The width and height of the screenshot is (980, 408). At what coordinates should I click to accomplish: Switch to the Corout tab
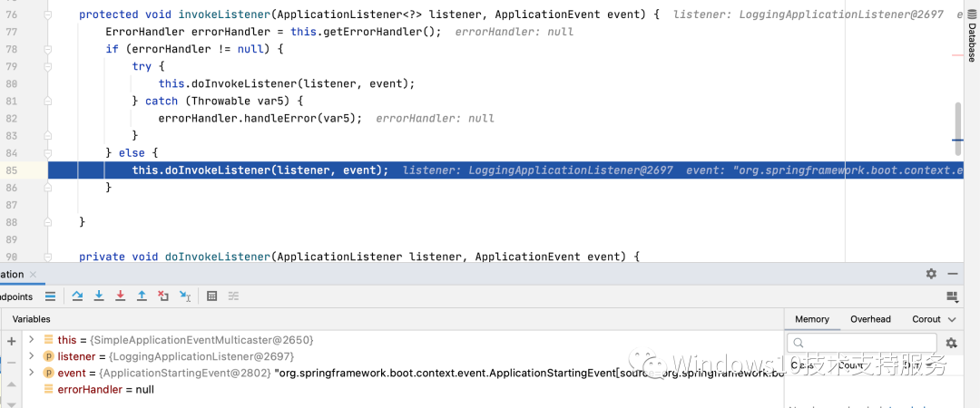pyautogui.click(x=926, y=319)
